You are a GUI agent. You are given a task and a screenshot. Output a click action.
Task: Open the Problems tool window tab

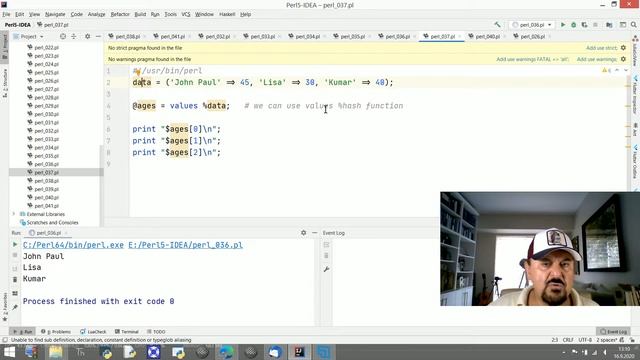pos(56,331)
